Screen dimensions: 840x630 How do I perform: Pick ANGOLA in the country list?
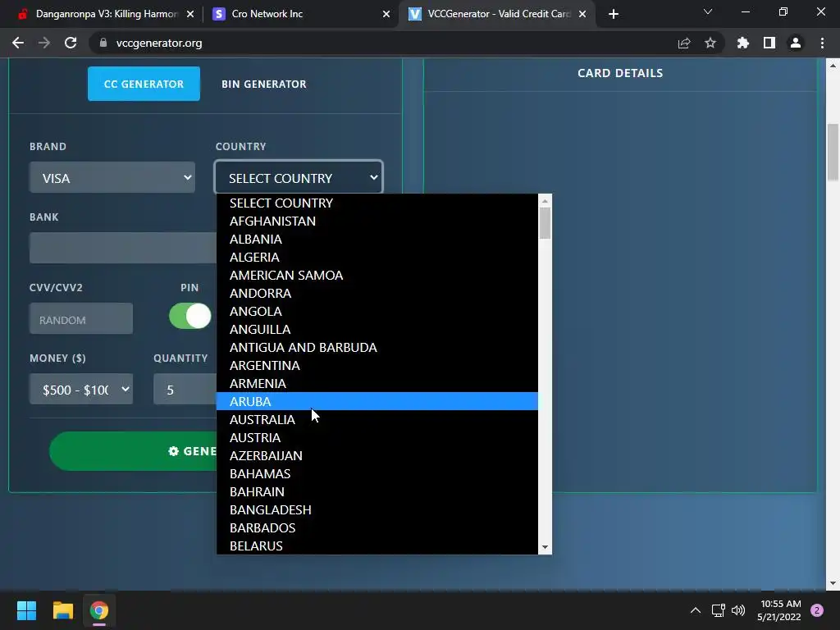[x=377, y=311]
